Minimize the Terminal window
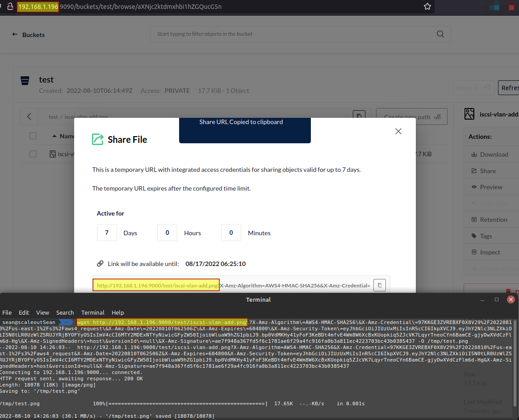The height and width of the screenshot is (420, 519). pos(482,299)
